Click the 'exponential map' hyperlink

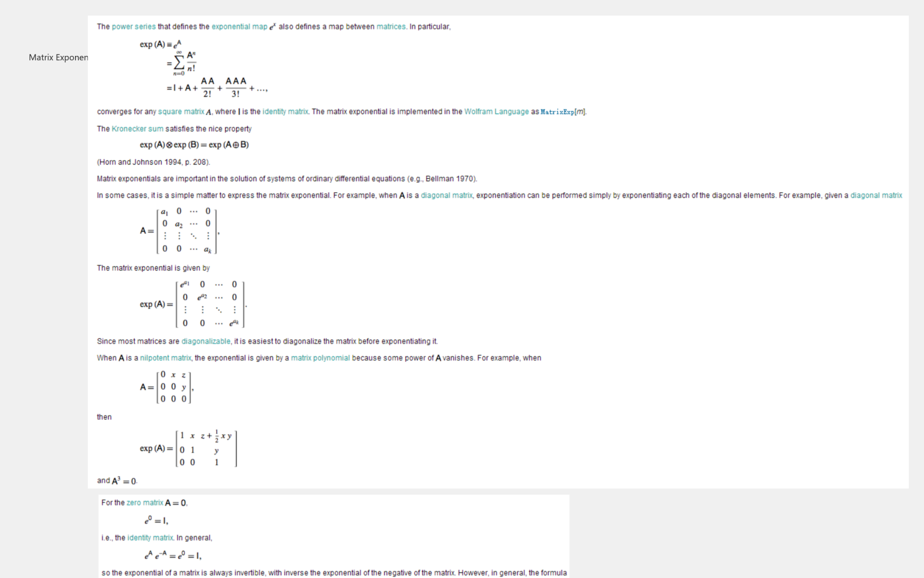pyautogui.click(x=239, y=26)
